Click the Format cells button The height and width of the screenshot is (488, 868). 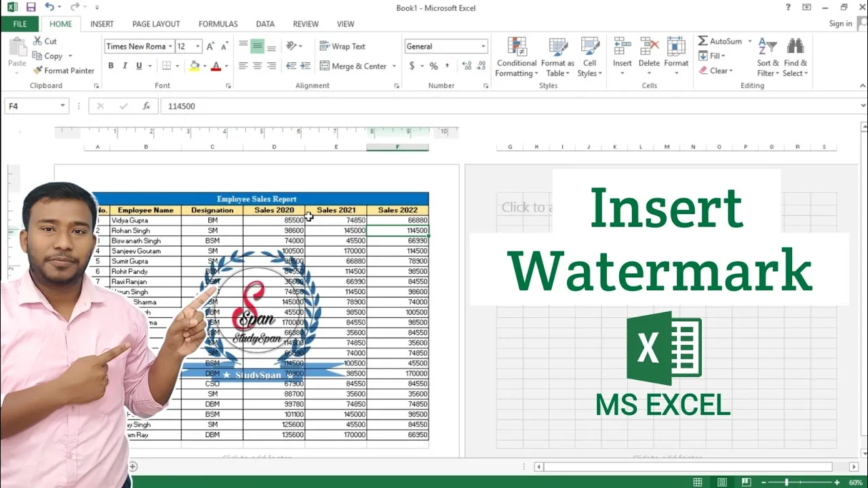[x=676, y=57]
